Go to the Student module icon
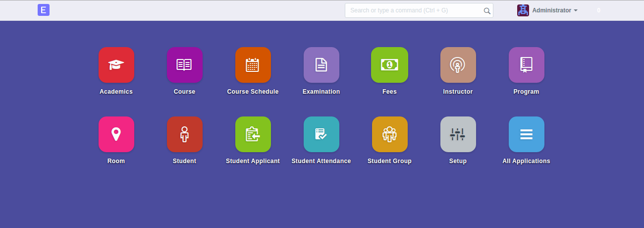The width and height of the screenshot is (644, 228). tap(184, 134)
